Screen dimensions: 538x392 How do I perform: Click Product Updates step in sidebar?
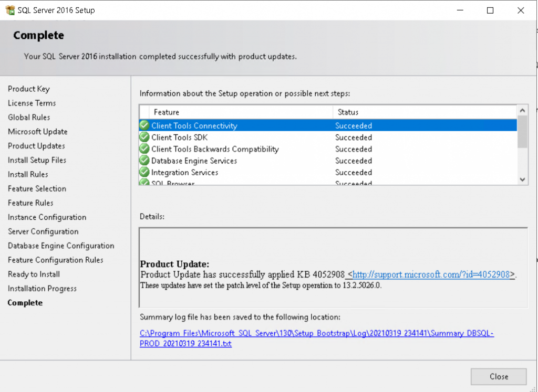click(36, 146)
